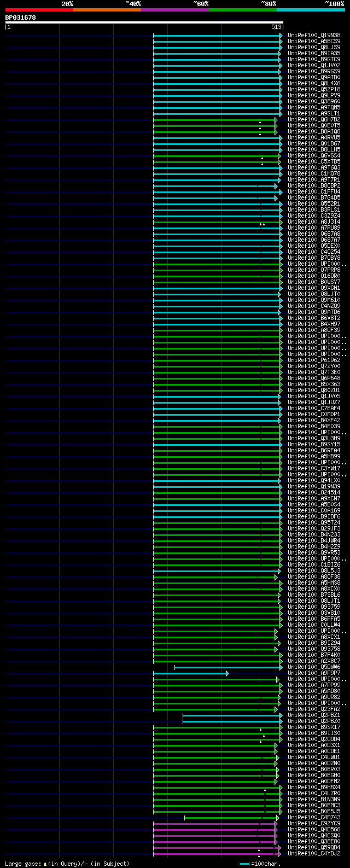Open hit UniRef100_Q6VGS4
This screenshot has width=350, height=868.
point(314,156)
